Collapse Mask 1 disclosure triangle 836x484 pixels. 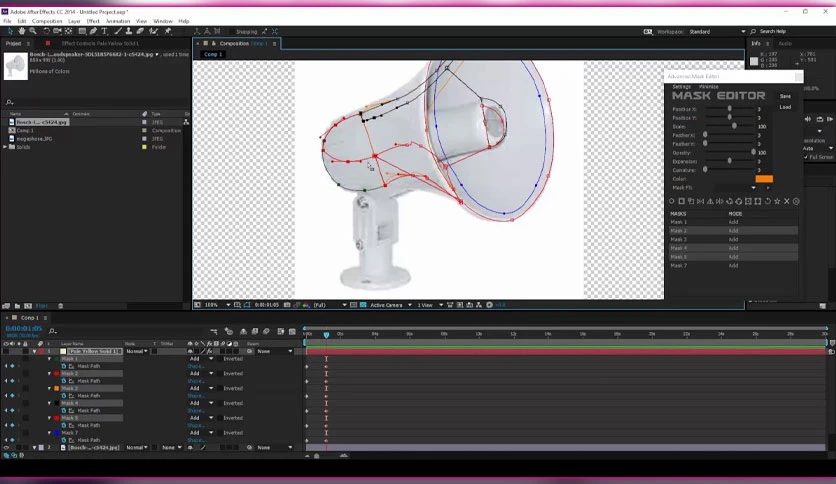(50, 359)
